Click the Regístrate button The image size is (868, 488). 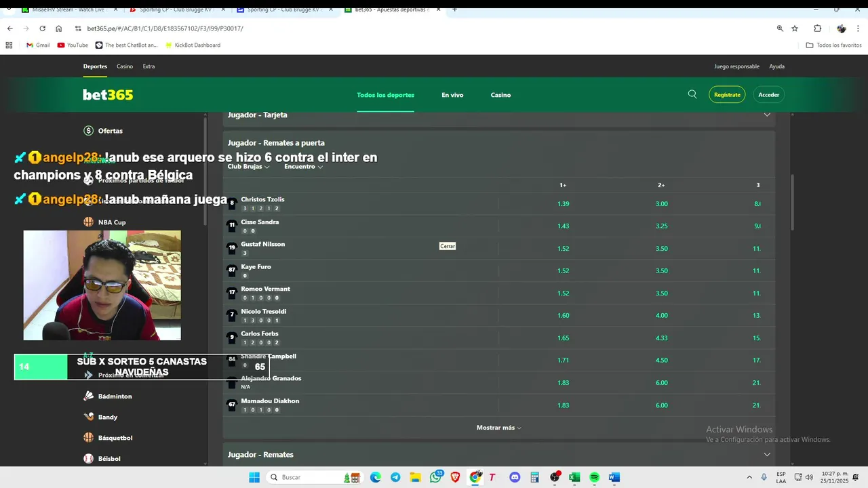pos(727,95)
